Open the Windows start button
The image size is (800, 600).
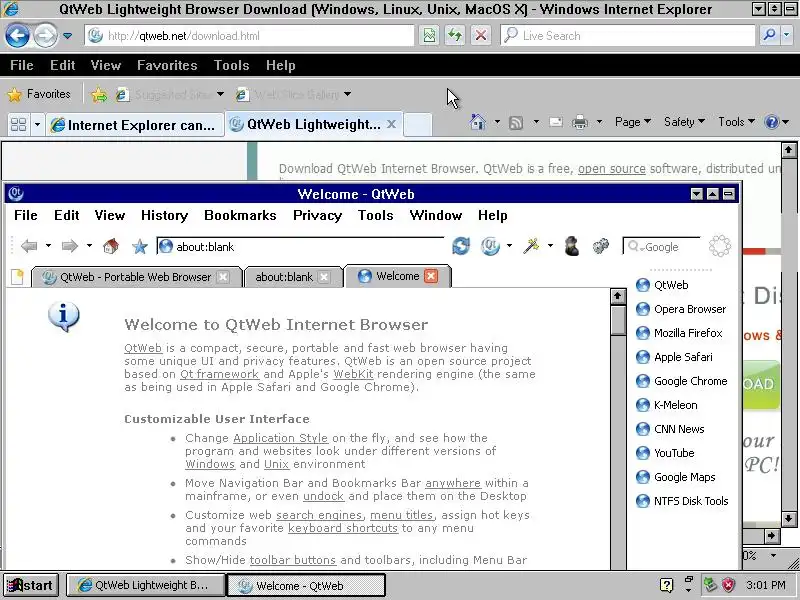[x=31, y=585]
